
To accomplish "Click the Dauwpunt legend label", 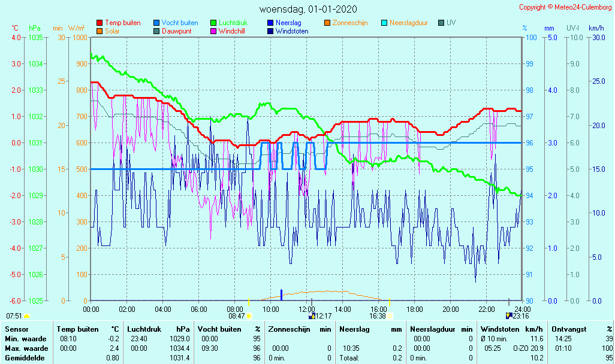I will pyautogui.click(x=176, y=31).
